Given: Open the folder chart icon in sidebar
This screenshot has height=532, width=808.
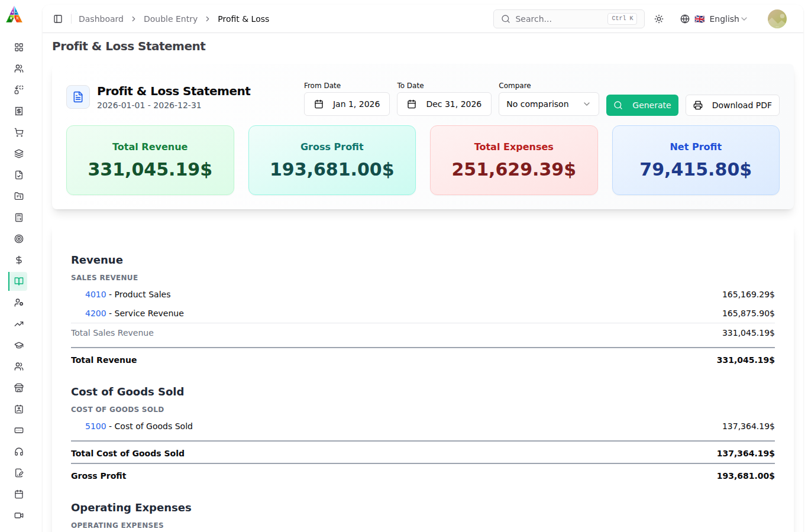Looking at the screenshot, I should 19,196.
